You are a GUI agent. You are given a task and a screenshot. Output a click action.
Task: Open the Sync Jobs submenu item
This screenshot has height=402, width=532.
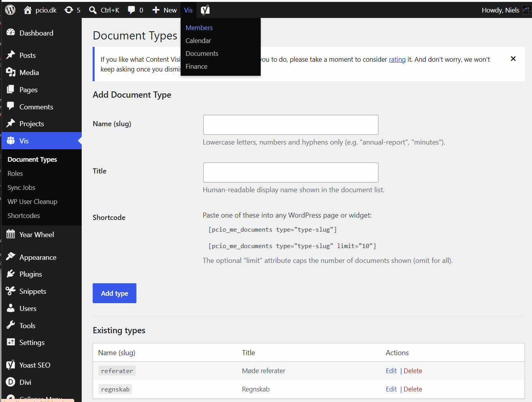(x=21, y=187)
